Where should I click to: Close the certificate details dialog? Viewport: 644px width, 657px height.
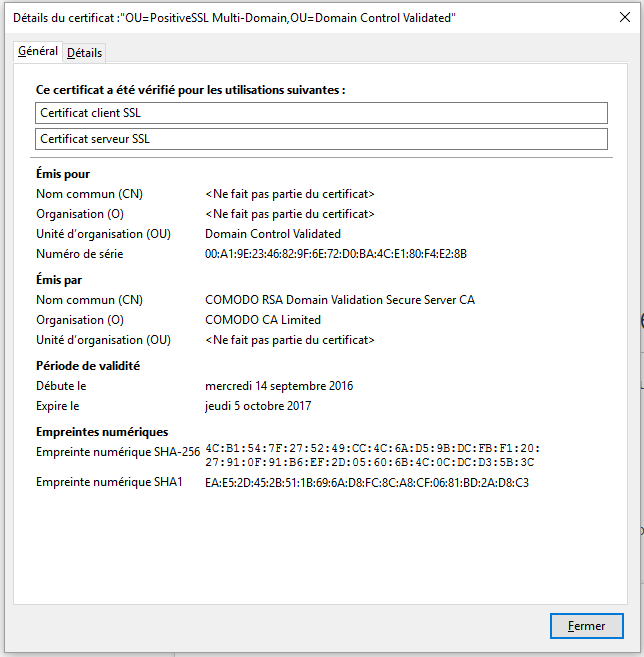(x=625, y=17)
